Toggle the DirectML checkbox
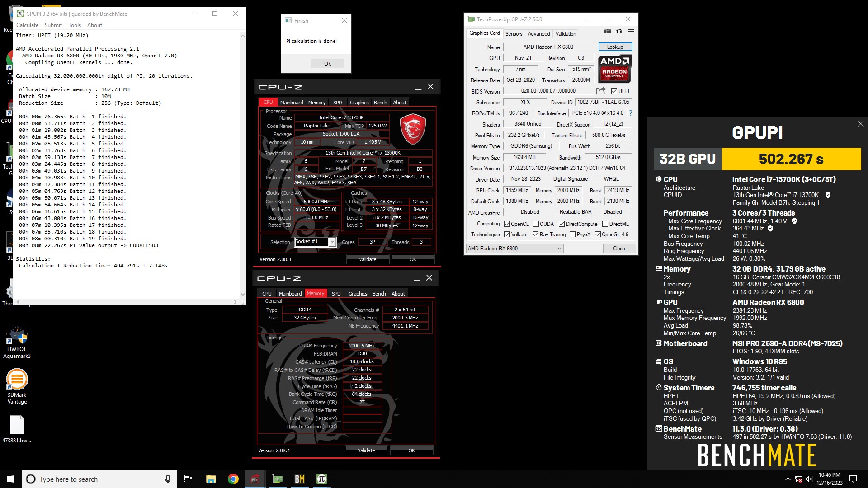This screenshot has width=868, height=488. tap(605, 224)
